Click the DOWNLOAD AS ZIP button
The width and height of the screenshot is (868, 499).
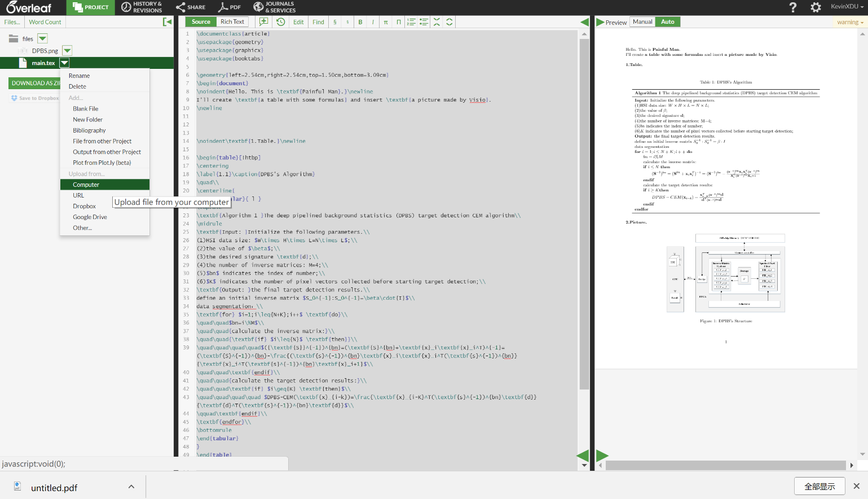coord(35,83)
